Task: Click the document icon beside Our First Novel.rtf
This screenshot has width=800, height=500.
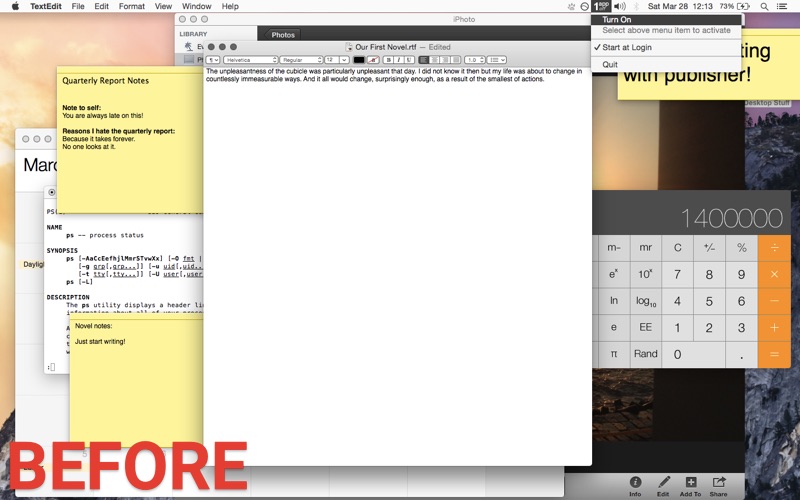Action: click(x=349, y=47)
